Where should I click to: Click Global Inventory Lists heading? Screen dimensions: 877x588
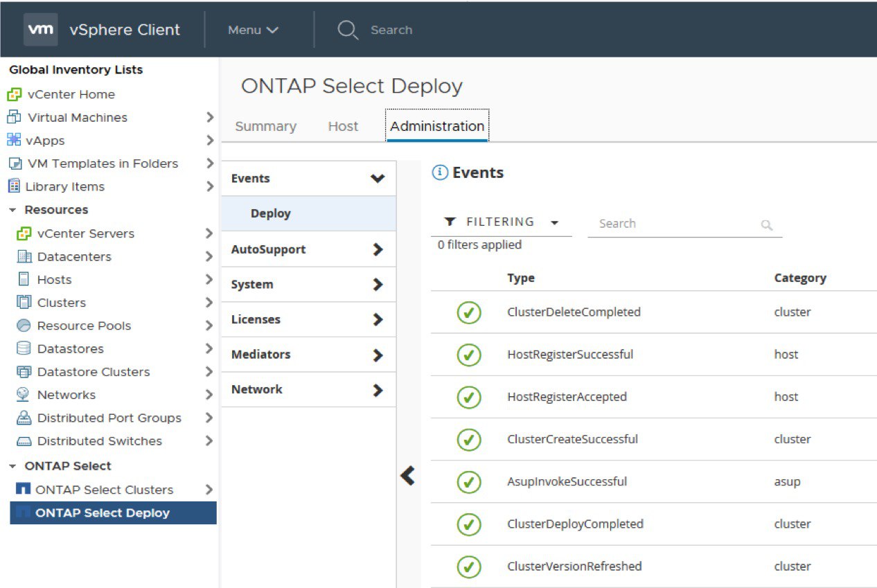click(76, 70)
